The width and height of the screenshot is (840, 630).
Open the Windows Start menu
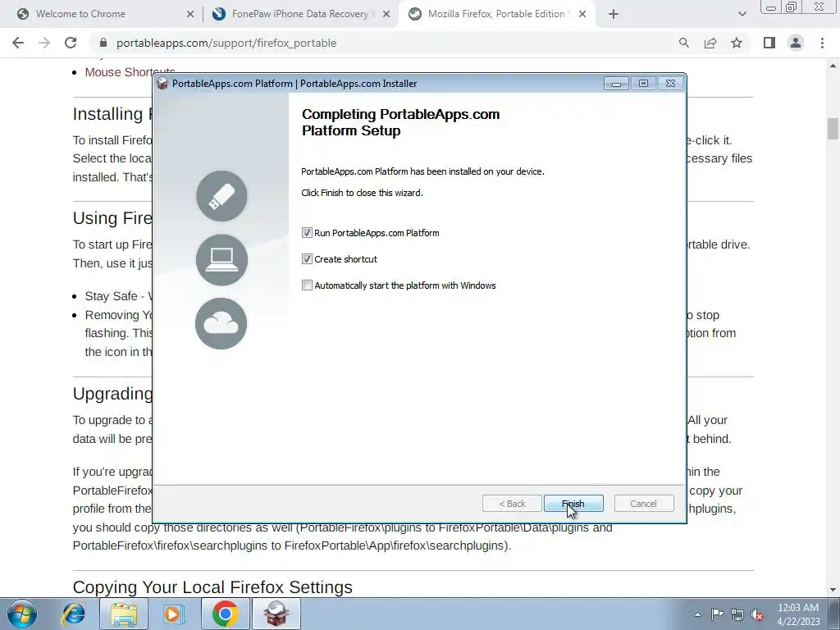22,614
